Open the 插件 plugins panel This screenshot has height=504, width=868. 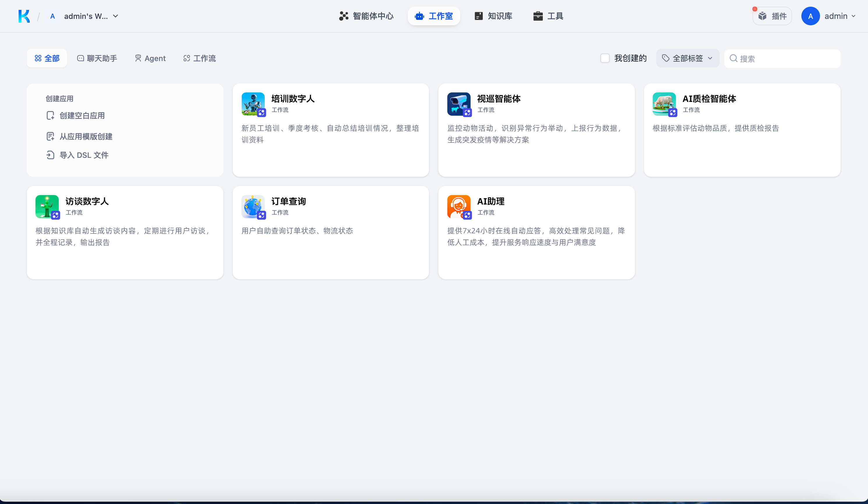772,16
